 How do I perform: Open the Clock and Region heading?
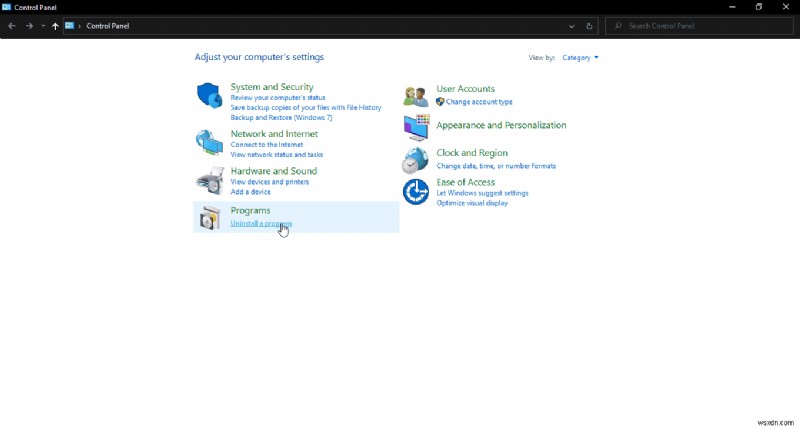[x=472, y=153]
